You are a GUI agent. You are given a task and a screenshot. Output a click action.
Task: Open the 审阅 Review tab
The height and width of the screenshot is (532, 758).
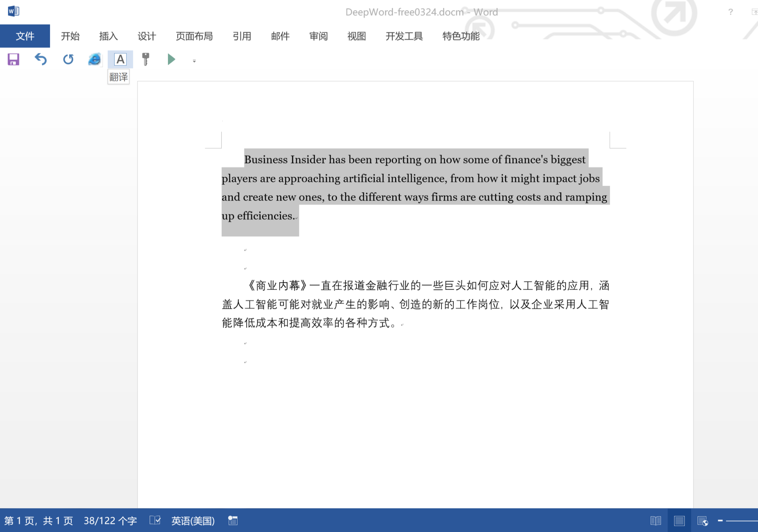coord(318,36)
